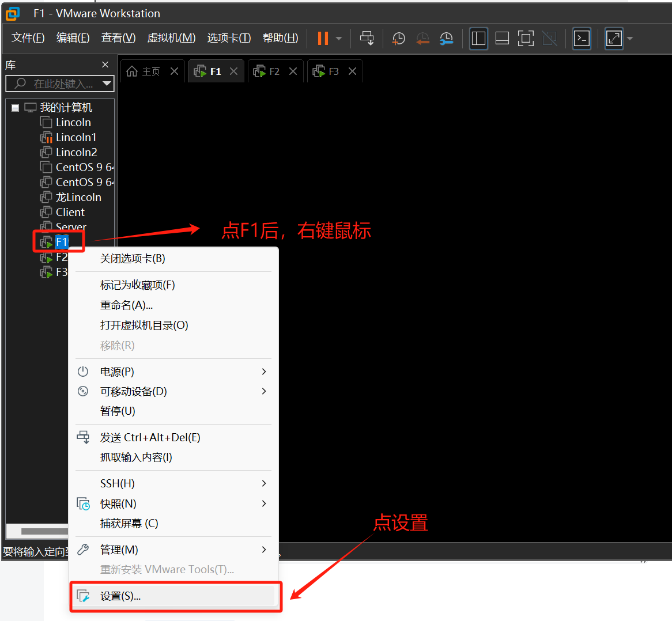Expand the 管理(M) submenu
This screenshot has width=672, height=621.
[173, 550]
